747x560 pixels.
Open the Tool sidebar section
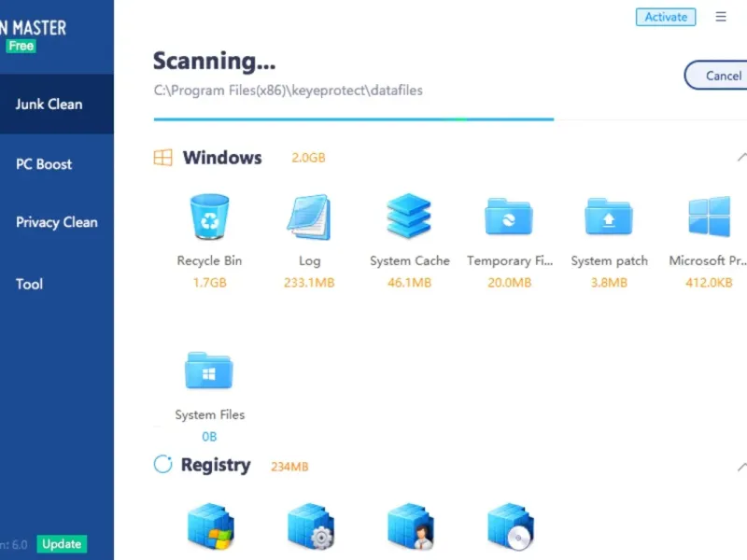point(30,285)
